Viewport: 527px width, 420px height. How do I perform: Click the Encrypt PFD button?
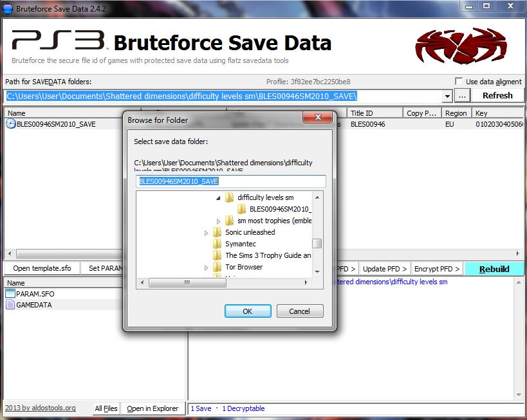click(x=437, y=269)
